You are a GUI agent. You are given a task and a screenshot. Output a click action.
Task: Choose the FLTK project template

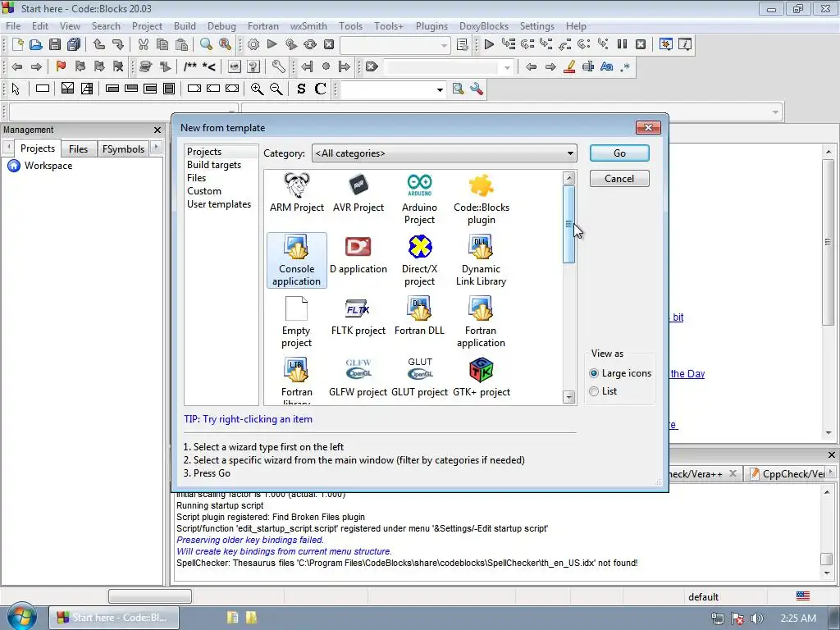(358, 316)
